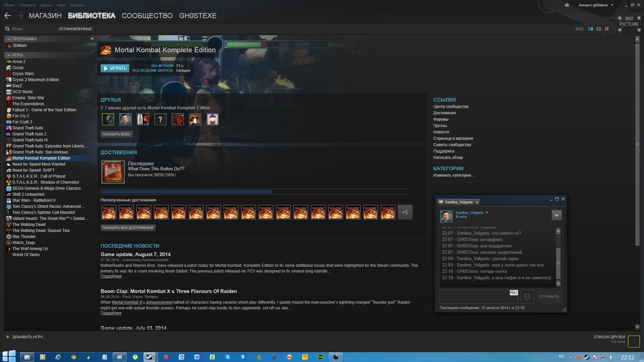The image size is (644, 362).
Task: Open the question-mark friend avatar
Action: (x=160, y=119)
